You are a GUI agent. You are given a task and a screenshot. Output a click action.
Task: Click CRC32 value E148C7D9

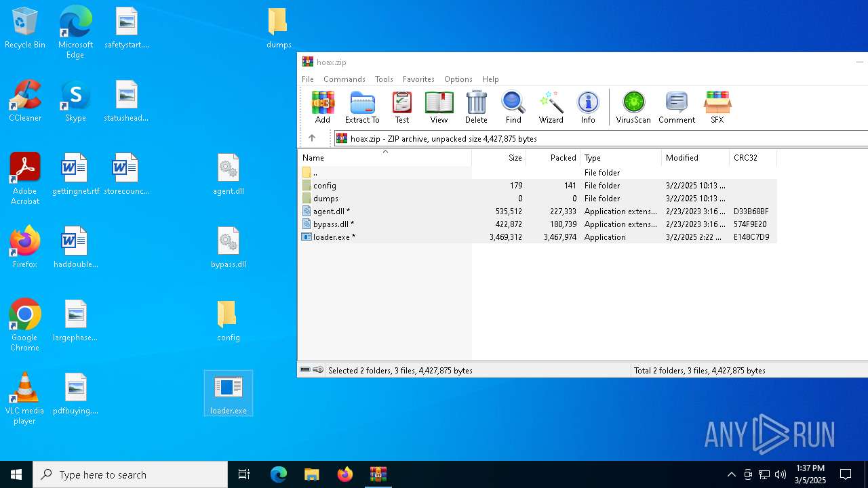click(x=751, y=237)
